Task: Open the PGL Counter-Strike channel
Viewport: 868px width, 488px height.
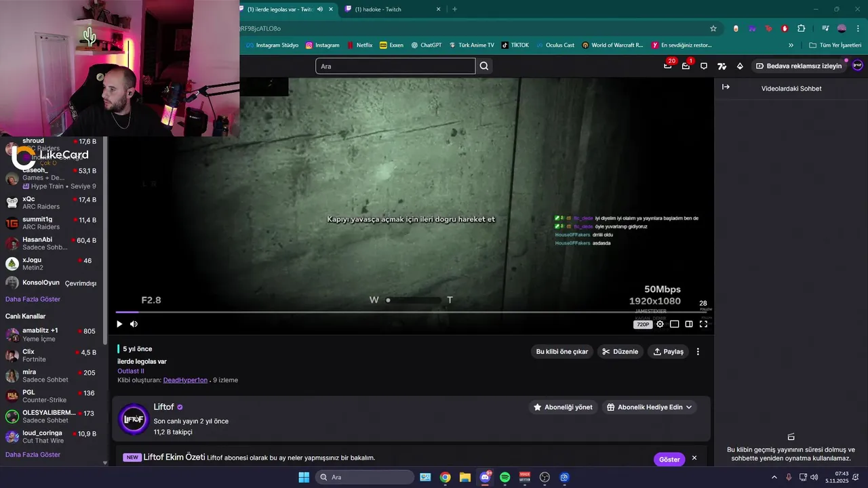Action: click(52, 396)
